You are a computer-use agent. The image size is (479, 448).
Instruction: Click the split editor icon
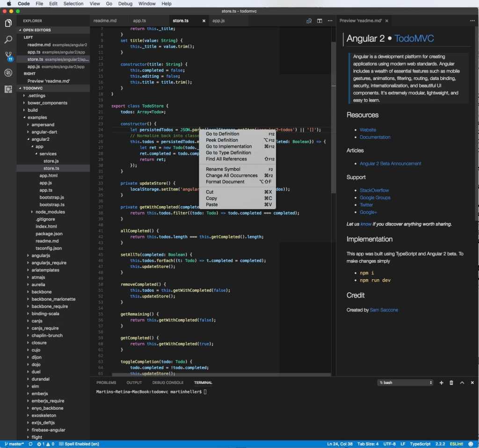(319, 21)
